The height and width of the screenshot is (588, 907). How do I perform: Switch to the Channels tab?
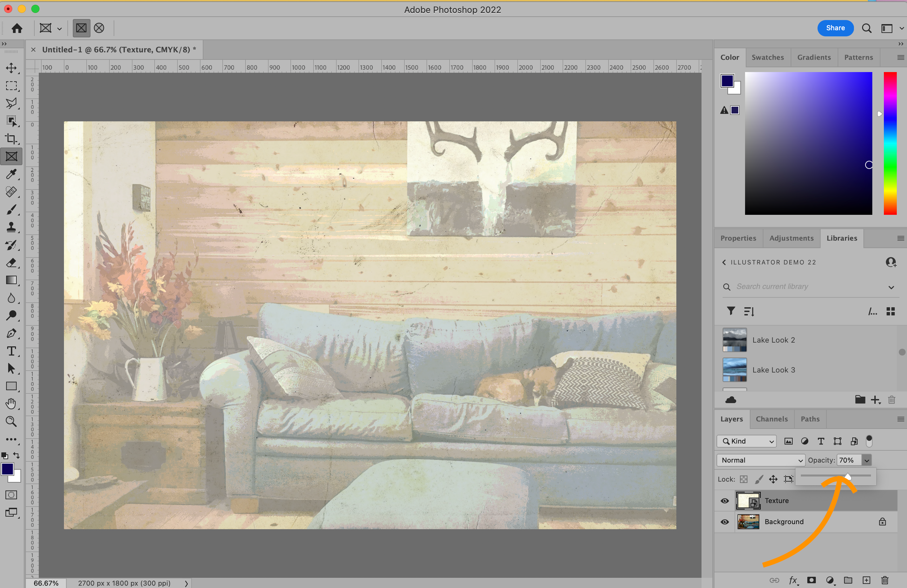[771, 419]
